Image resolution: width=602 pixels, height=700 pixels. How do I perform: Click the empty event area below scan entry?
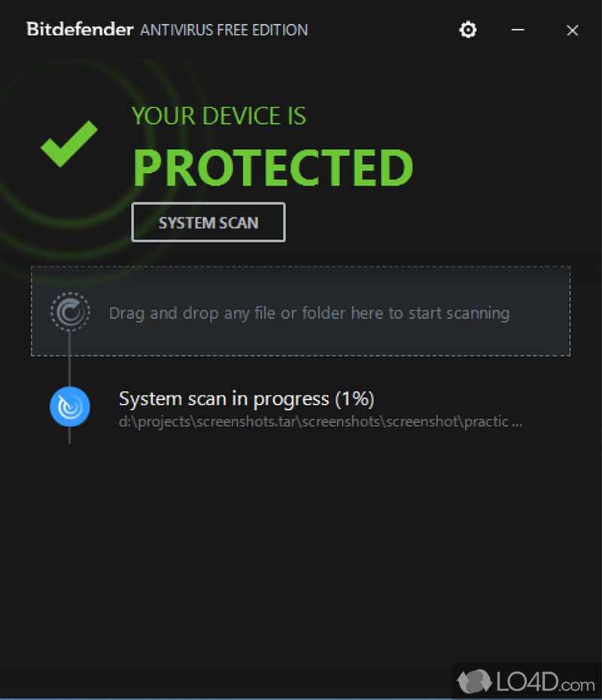click(301, 541)
